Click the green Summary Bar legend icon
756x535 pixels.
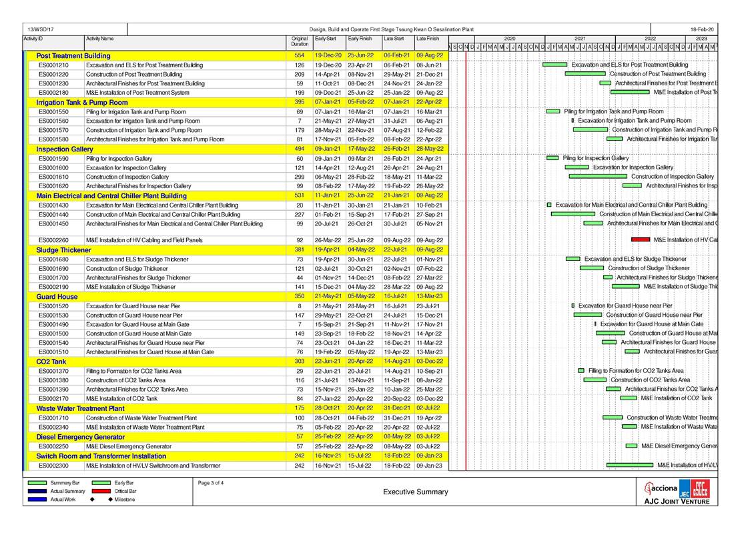coord(37,482)
